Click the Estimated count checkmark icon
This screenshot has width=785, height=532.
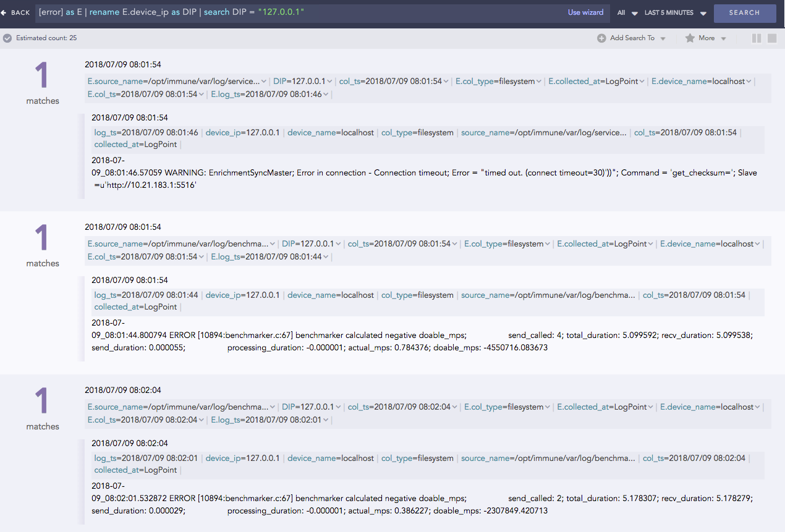click(x=7, y=38)
